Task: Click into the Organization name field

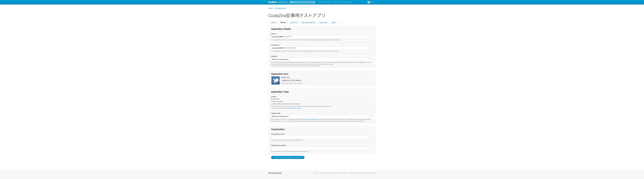Action: pyautogui.click(x=320, y=137)
